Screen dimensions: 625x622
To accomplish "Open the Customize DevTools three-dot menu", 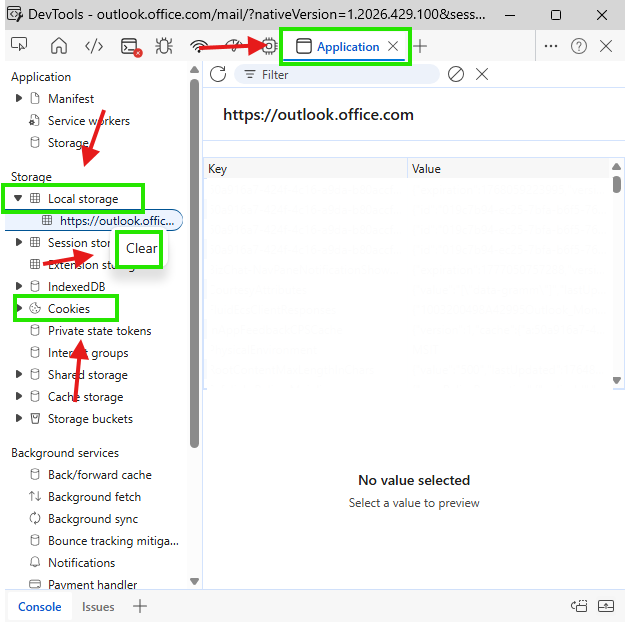I will [x=550, y=46].
